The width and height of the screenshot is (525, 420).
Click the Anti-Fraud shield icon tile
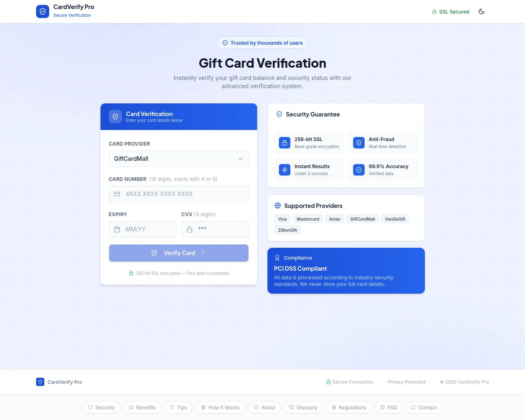tap(359, 143)
